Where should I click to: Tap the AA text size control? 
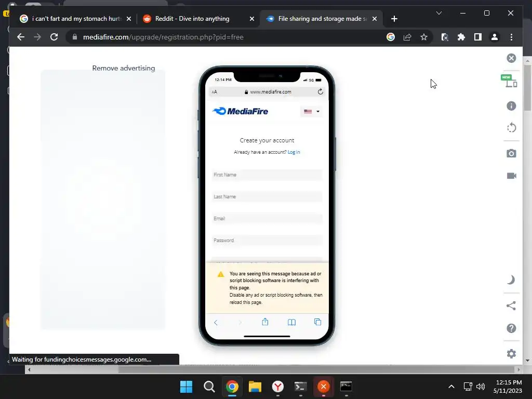pyautogui.click(x=214, y=91)
